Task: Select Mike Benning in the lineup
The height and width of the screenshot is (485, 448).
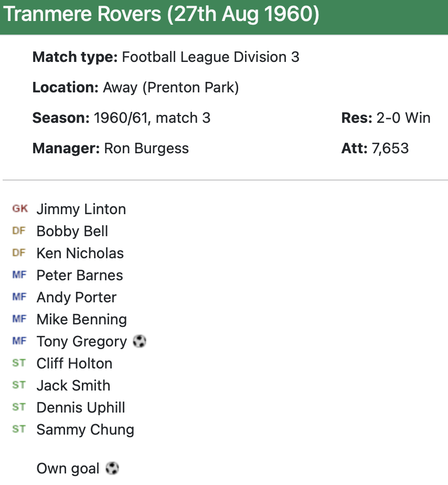Action: click(x=82, y=320)
